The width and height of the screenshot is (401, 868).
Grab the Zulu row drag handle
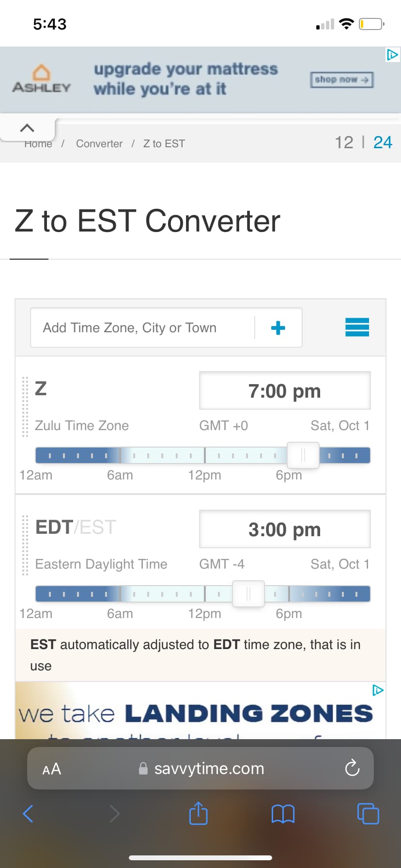point(25,407)
